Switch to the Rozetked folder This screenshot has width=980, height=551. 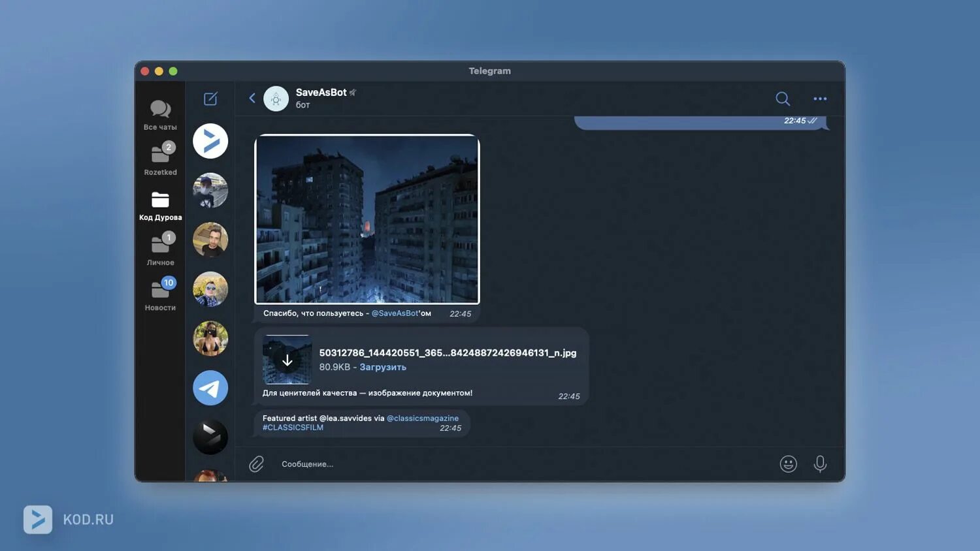pos(160,159)
